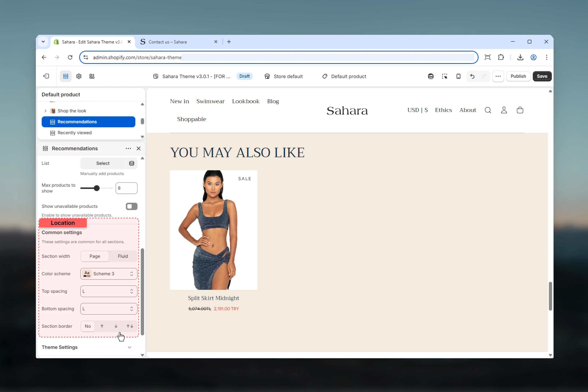Open the storefront account icon
Viewport: 588px width, 392px height.
click(x=504, y=110)
